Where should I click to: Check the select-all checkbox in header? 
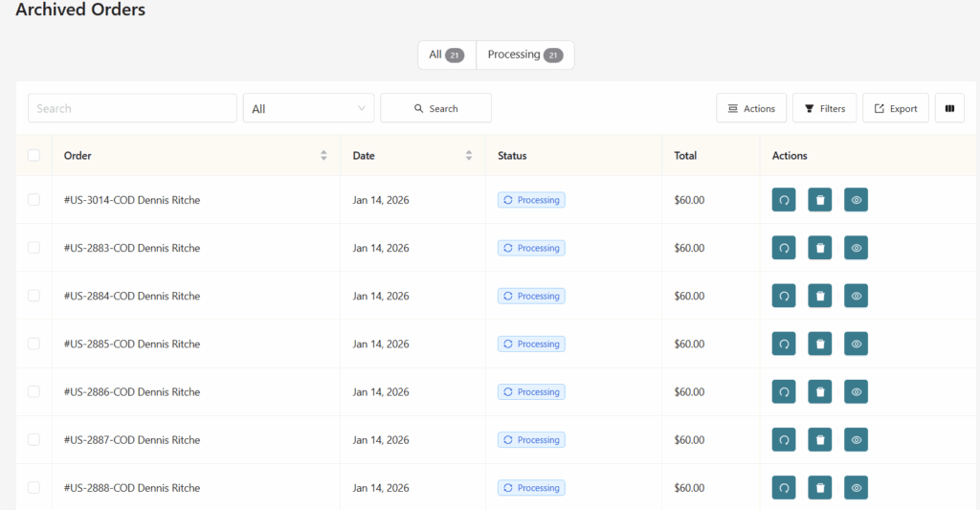tap(34, 155)
